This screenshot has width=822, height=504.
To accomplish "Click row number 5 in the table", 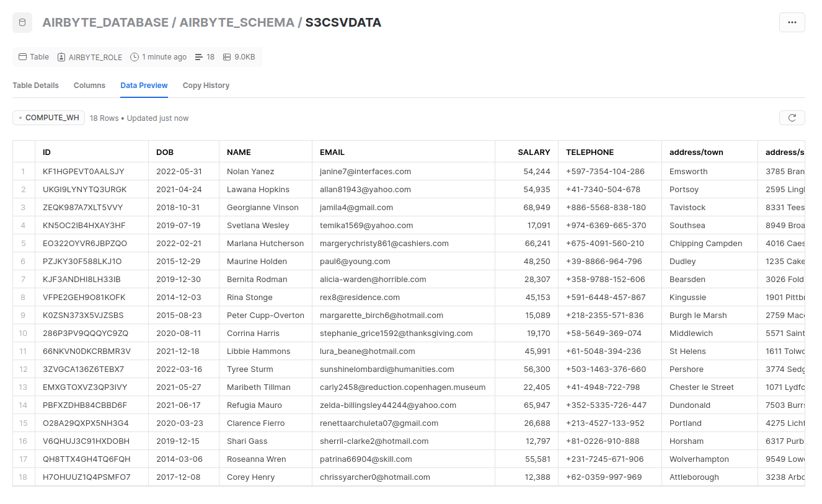I will pyautogui.click(x=23, y=243).
